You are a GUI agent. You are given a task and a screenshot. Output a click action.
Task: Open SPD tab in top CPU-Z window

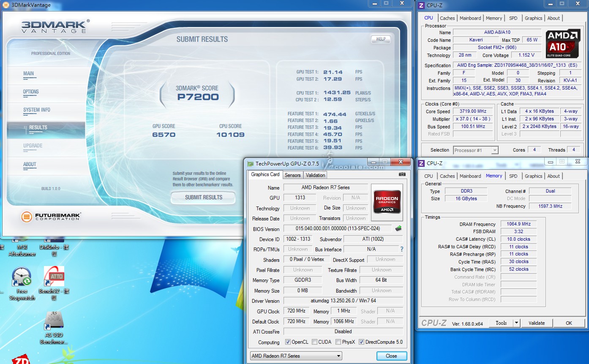(x=513, y=18)
